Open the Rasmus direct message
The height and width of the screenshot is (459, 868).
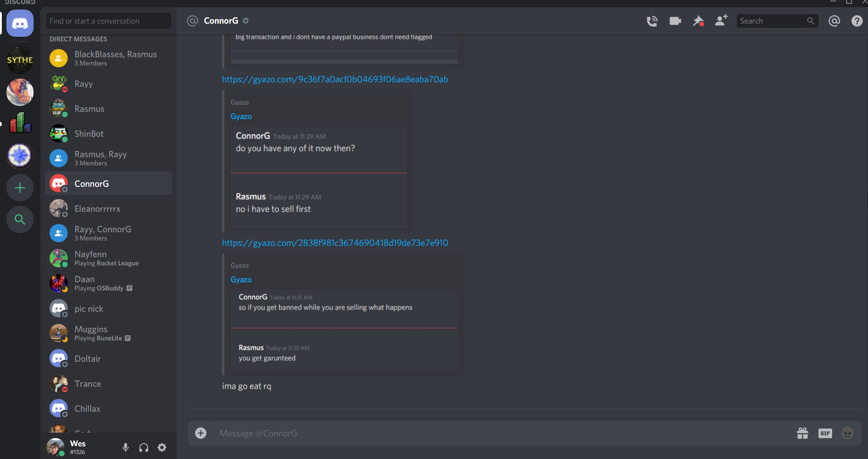pyautogui.click(x=109, y=109)
